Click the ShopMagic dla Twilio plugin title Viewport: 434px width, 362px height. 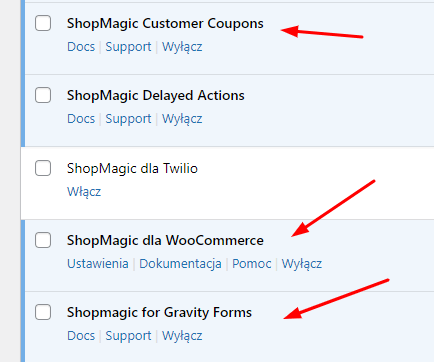click(x=132, y=168)
